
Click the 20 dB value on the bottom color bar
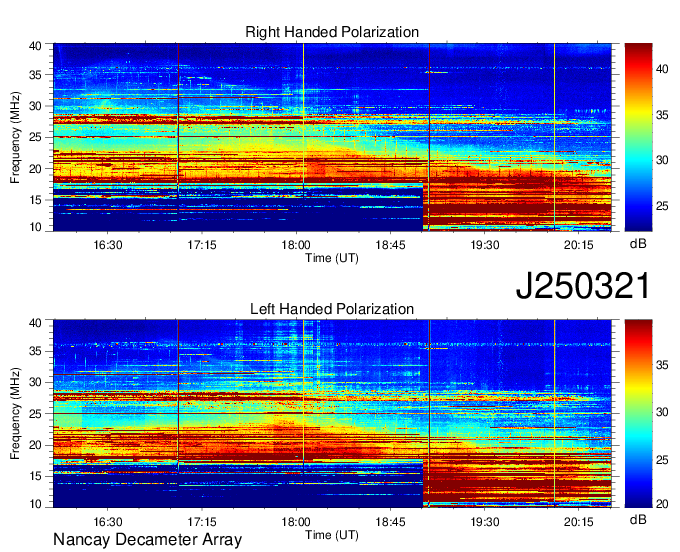pyautogui.click(x=662, y=503)
